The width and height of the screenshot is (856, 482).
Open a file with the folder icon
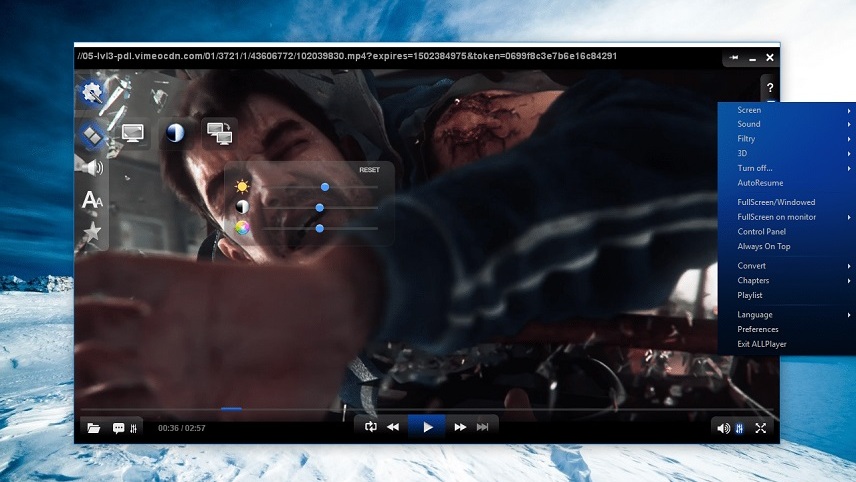[x=94, y=428]
